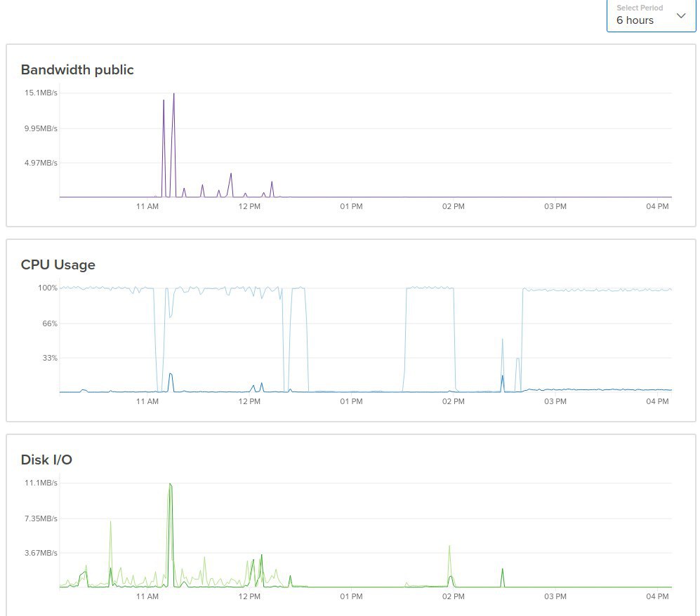Click the 11 AM tick in CPU Usage chart
The height and width of the screenshot is (616, 700).
147,401
